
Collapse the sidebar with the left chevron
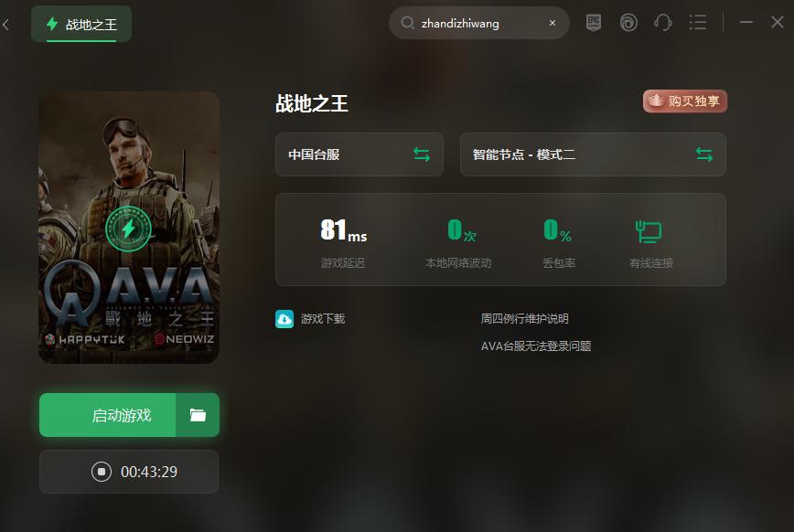[x=8, y=26]
